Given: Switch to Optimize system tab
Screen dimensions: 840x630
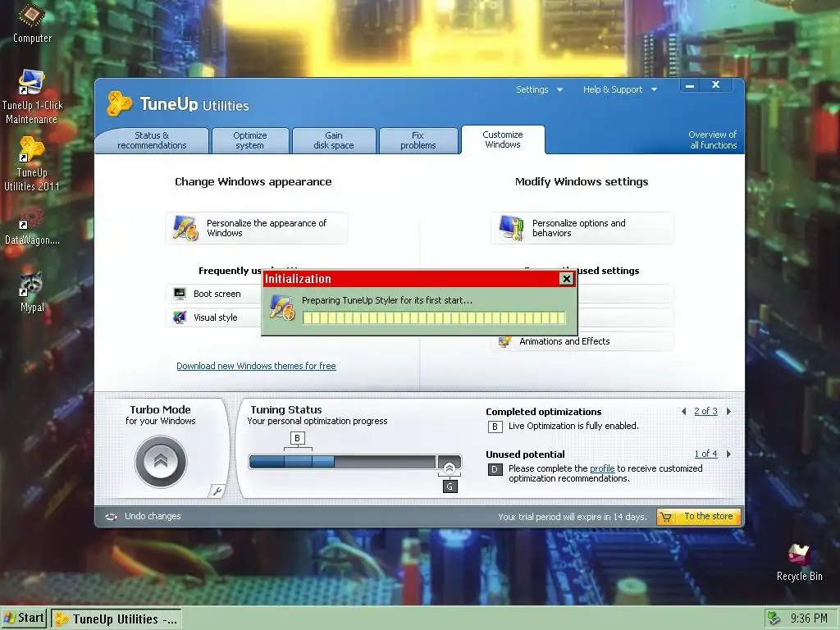Looking at the screenshot, I should (250, 140).
